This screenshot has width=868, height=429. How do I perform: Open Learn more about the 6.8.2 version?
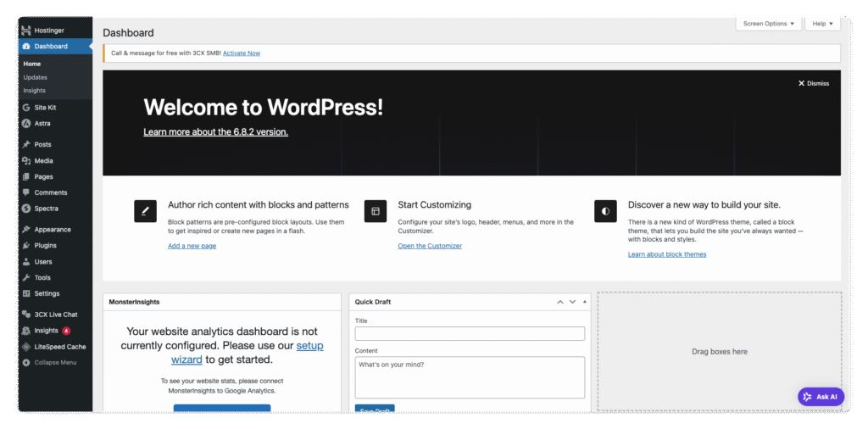point(215,132)
